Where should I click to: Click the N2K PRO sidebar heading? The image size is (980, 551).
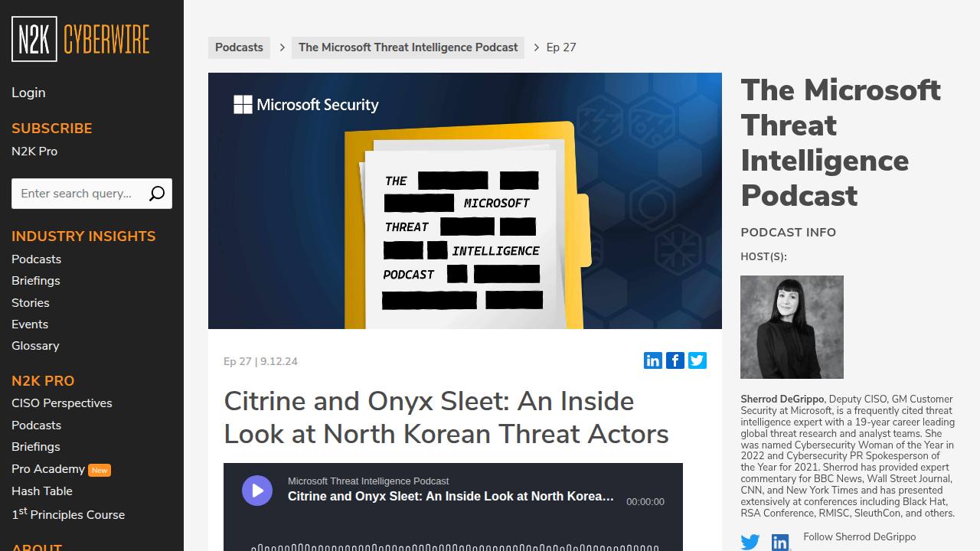coord(43,381)
